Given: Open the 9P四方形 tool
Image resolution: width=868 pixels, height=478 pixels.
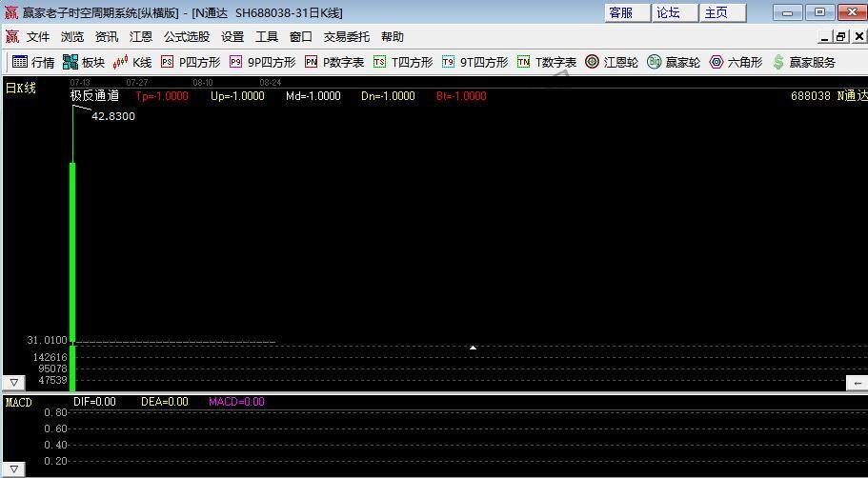Looking at the screenshot, I should [262, 62].
